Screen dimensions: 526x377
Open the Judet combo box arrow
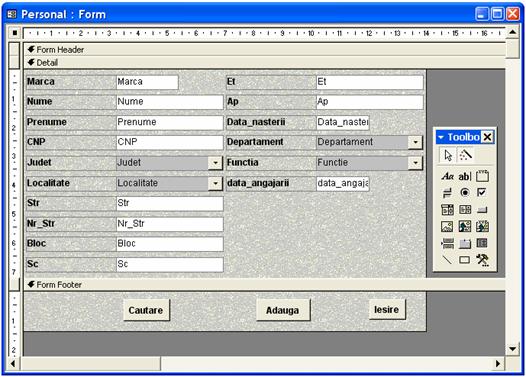(215, 163)
